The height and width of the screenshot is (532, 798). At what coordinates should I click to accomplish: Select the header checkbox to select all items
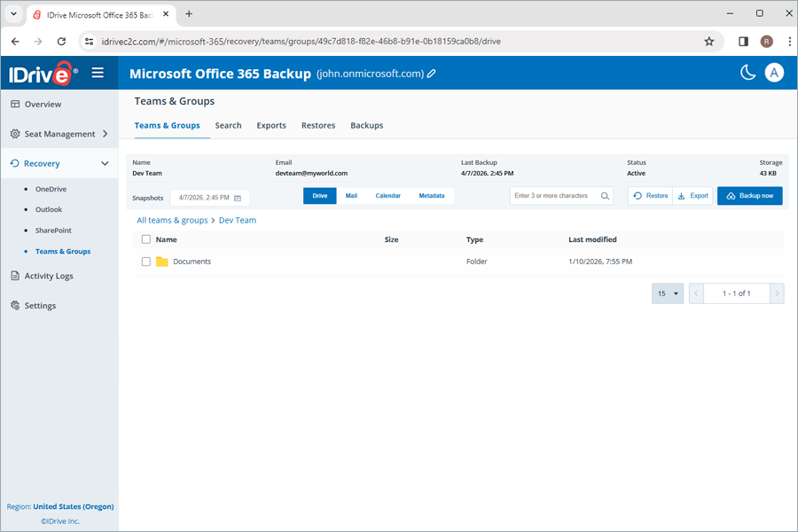point(147,239)
